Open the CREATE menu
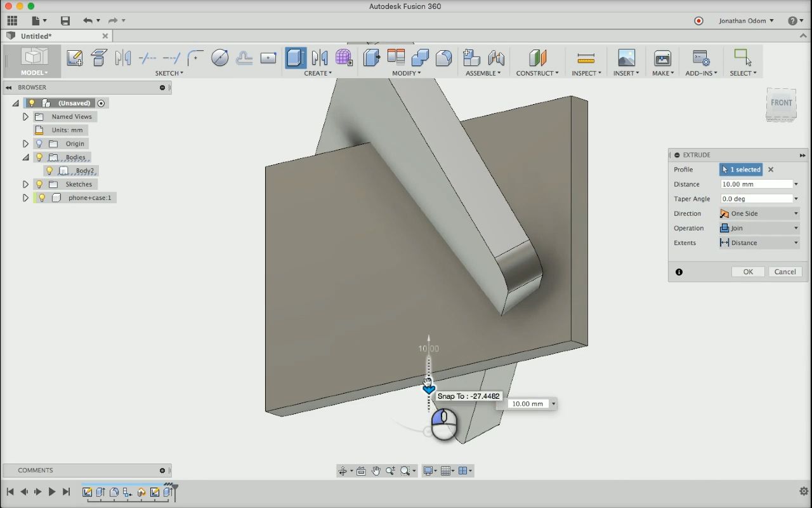This screenshot has width=812, height=508. coord(318,73)
